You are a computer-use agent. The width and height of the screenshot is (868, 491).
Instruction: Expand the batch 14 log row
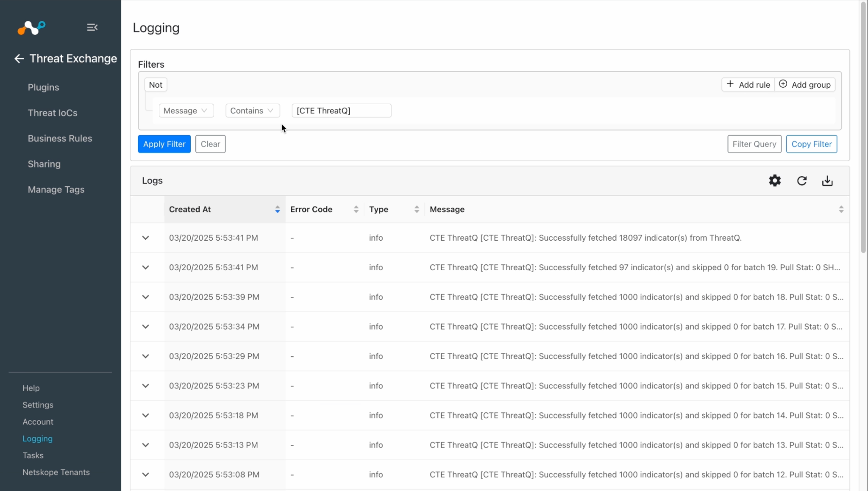point(145,416)
